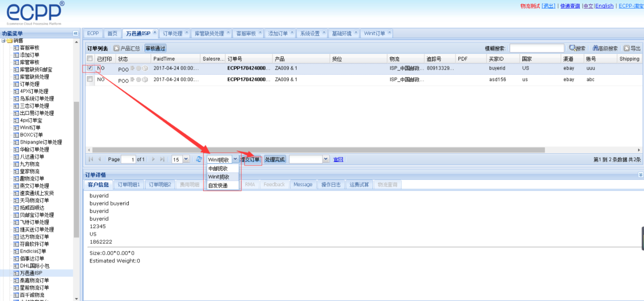644x301 pixels.
Task: Click the 产品汇总 summary icon button
Action: tap(116, 48)
